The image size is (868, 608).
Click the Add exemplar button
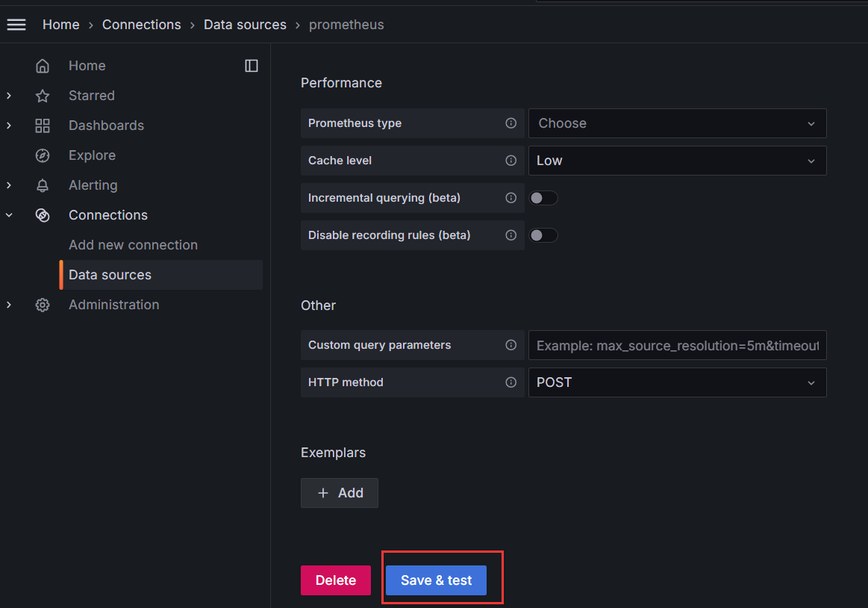pyautogui.click(x=340, y=493)
